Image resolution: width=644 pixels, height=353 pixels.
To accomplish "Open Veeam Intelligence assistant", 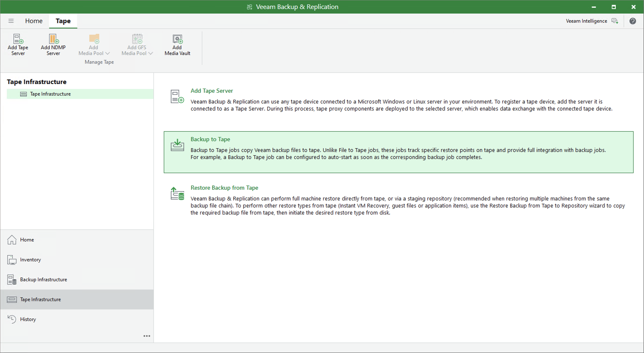I will click(586, 21).
